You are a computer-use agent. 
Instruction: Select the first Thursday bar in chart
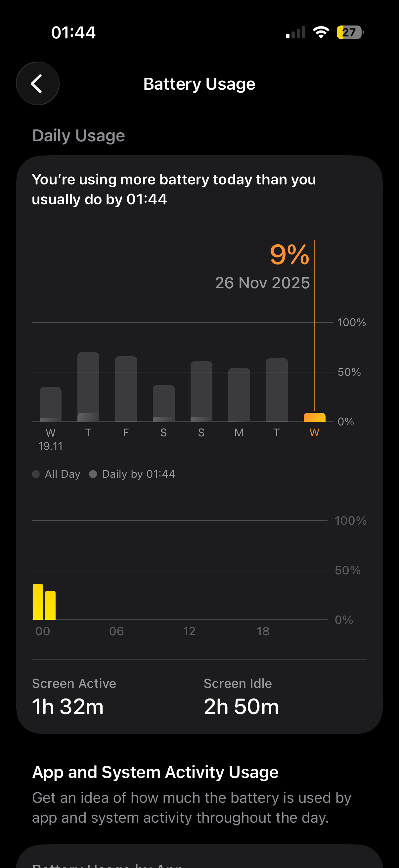point(88,387)
